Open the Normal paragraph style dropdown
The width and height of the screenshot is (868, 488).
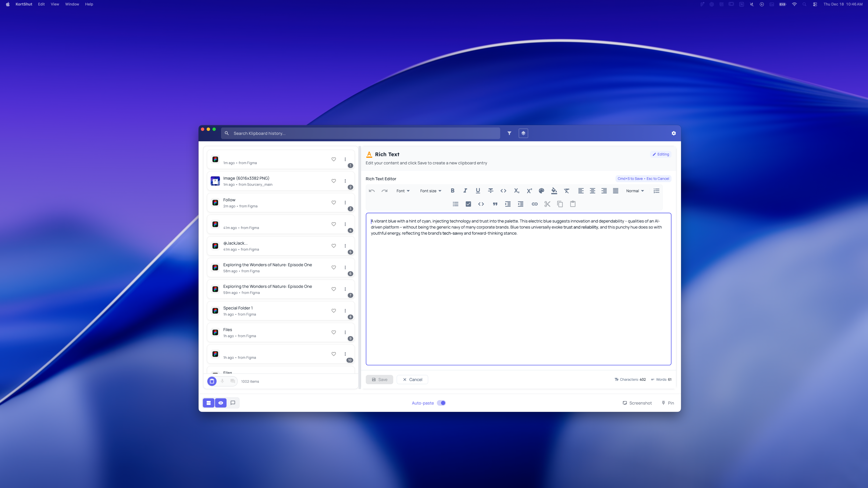(635, 191)
